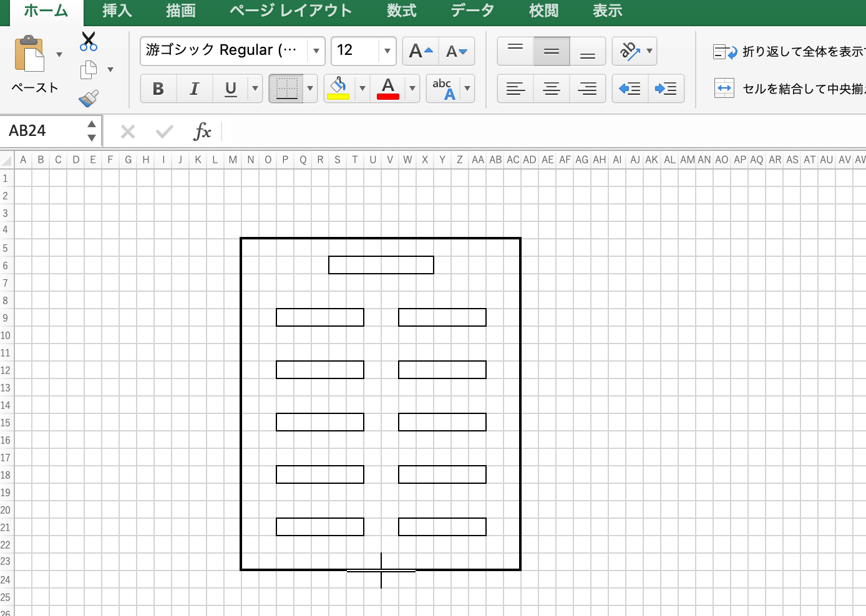Image resolution: width=866 pixels, height=616 pixels.
Task: Apply red font color
Action: pyautogui.click(x=388, y=89)
